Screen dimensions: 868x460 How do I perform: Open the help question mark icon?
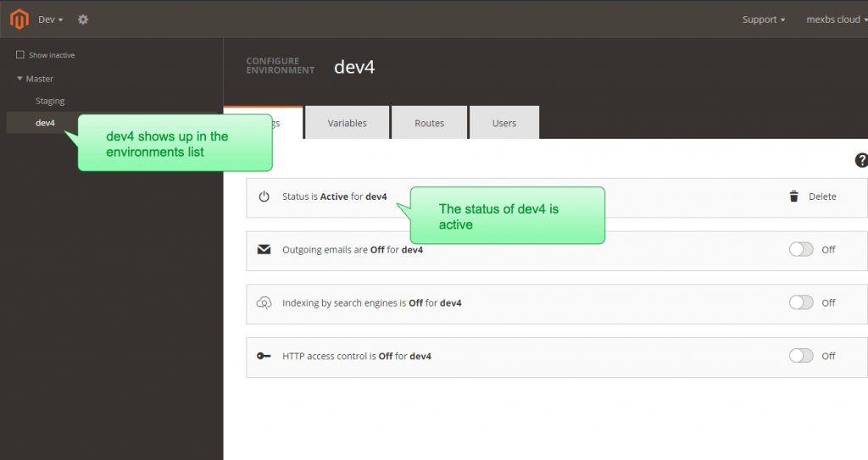point(861,160)
